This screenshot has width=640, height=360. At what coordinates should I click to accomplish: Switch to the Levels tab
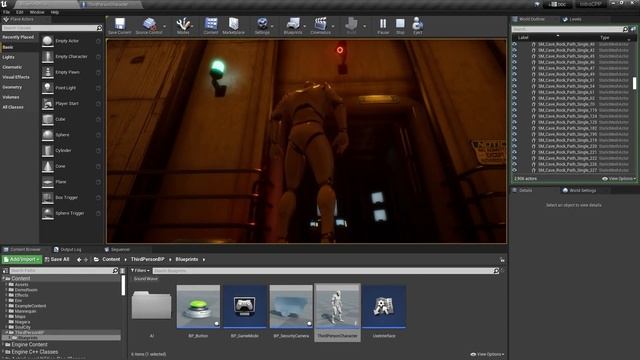pos(572,19)
